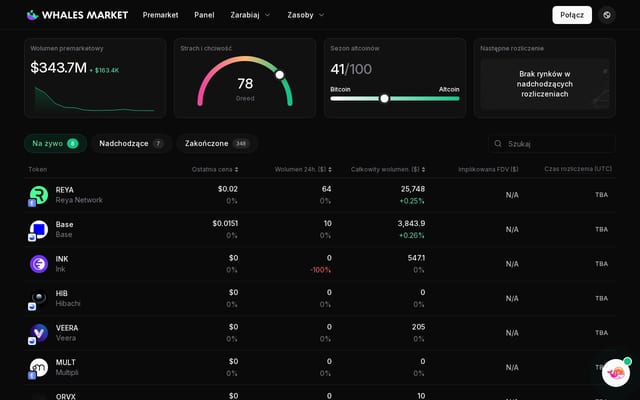
Task: Open the Premarket menu item
Action: point(160,15)
